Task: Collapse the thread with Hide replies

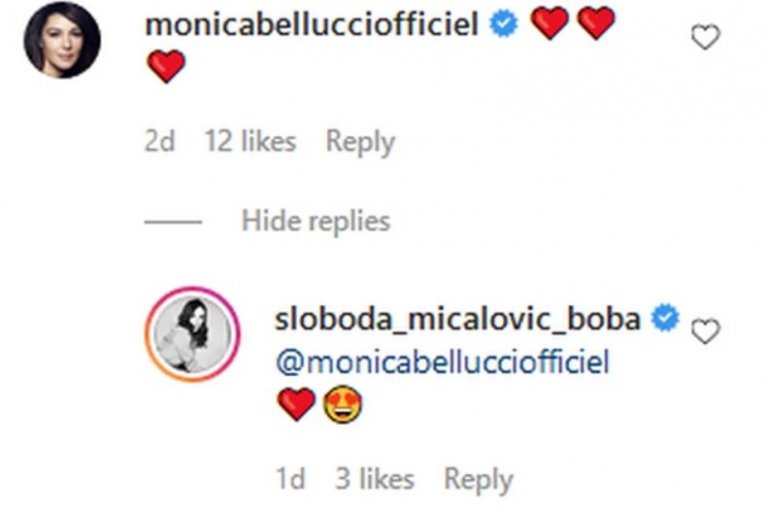Action: click(x=315, y=220)
